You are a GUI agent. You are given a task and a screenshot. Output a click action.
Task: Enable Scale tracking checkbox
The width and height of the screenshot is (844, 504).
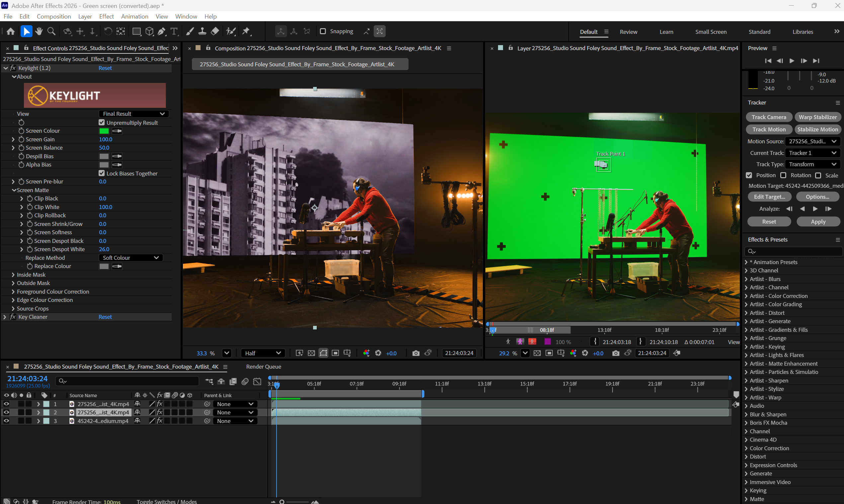point(818,175)
